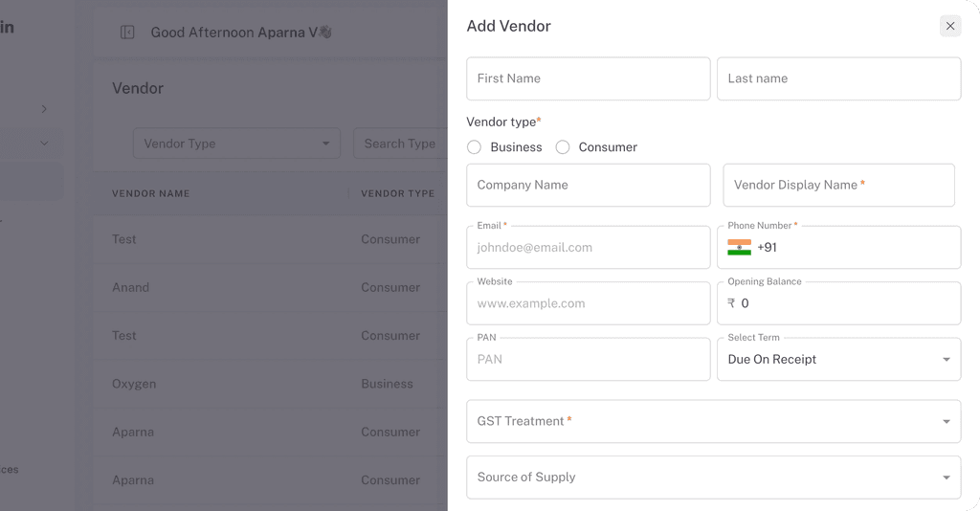
Task: Focus the Vendor Display Name field
Action: 838,185
